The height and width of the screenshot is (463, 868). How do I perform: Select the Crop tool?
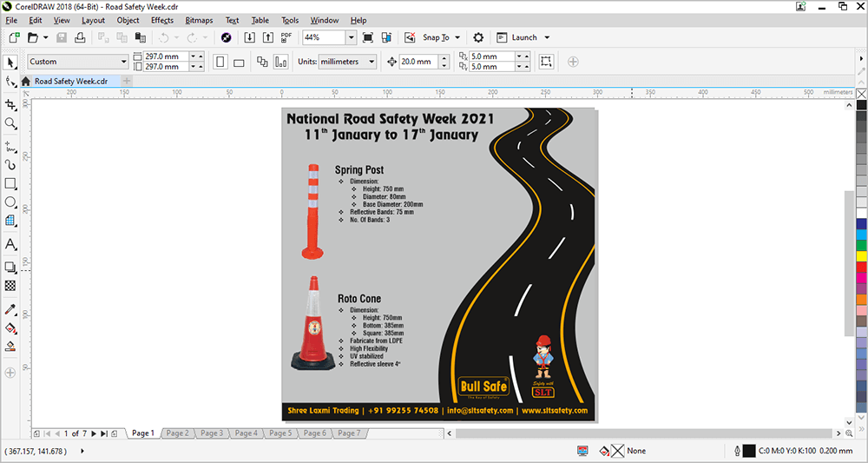point(10,104)
